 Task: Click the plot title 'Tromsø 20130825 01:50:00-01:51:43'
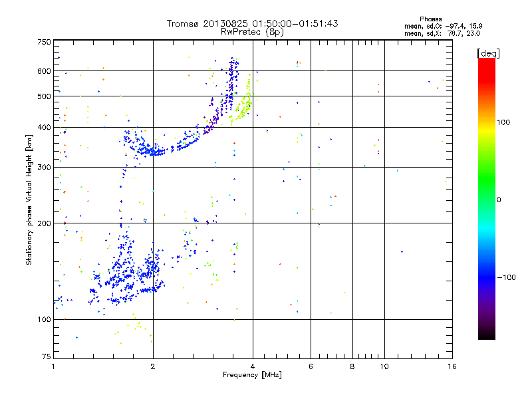252,23
